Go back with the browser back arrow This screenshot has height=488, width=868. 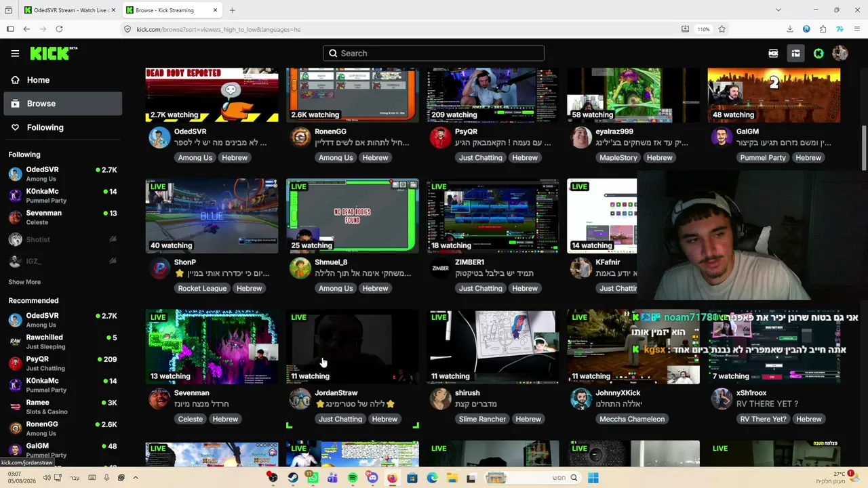26,29
